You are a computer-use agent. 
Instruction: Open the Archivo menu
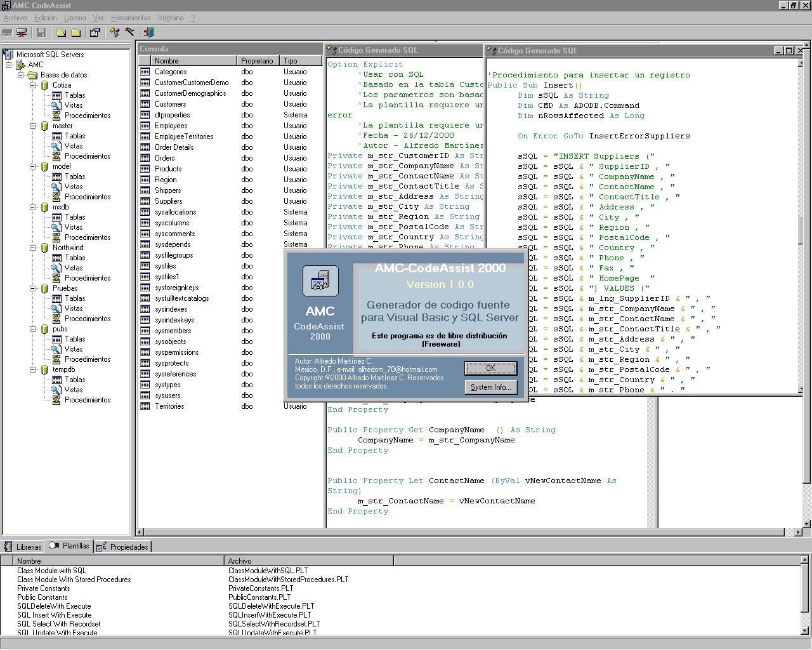(15, 18)
